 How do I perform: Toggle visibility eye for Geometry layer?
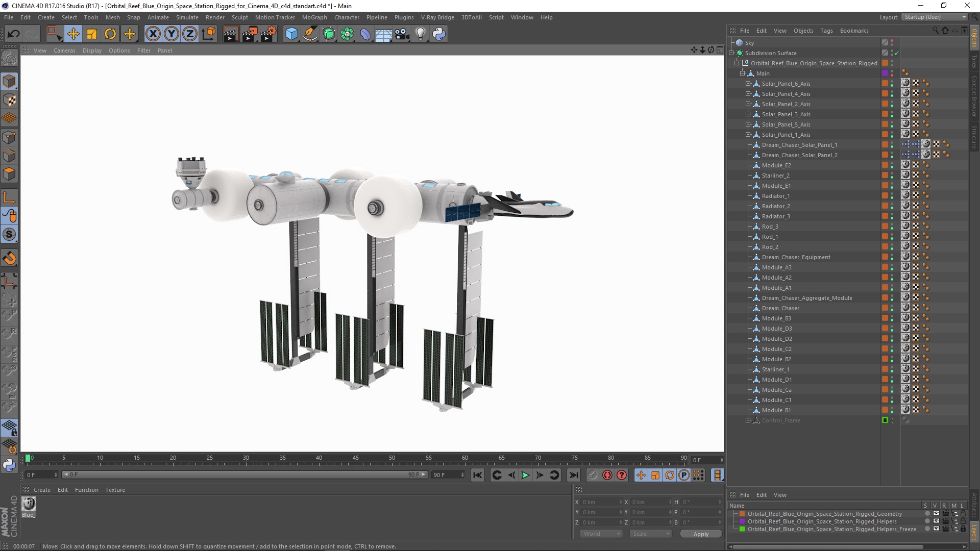tap(936, 514)
